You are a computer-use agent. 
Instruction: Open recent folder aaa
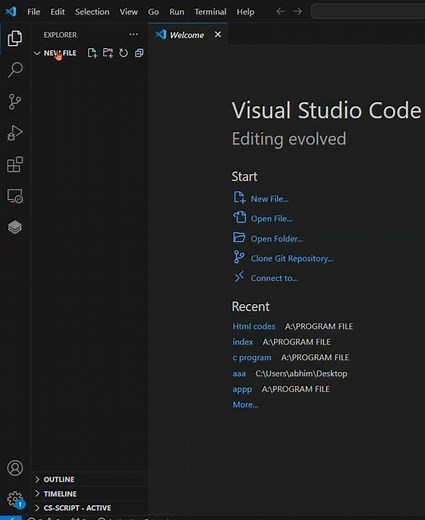click(x=239, y=374)
